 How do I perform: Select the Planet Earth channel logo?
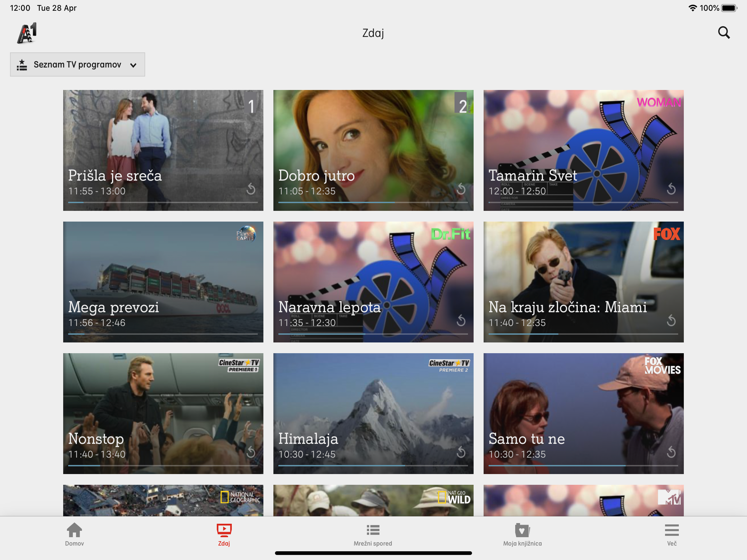coord(246,234)
